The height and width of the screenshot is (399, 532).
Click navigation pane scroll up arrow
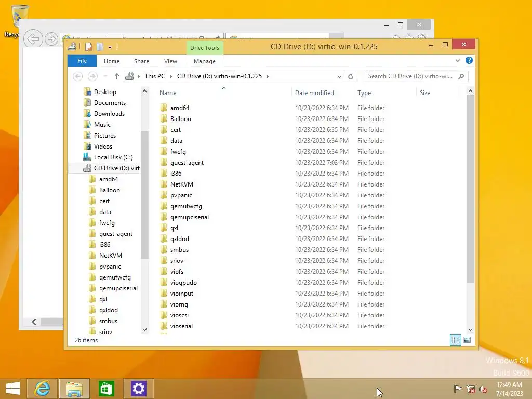coord(144,91)
